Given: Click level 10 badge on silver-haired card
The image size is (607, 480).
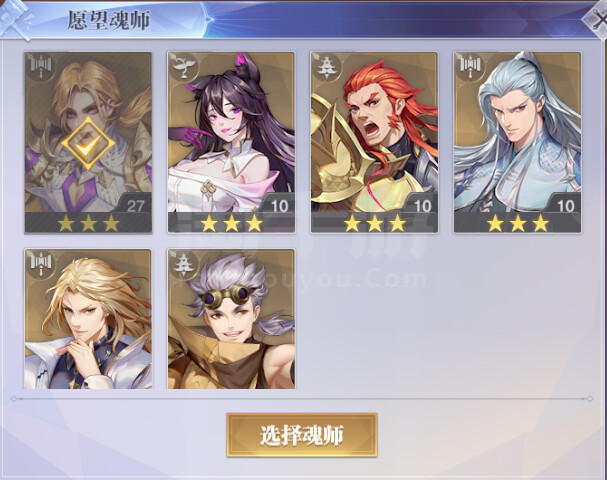Looking at the screenshot, I should coord(564,205).
